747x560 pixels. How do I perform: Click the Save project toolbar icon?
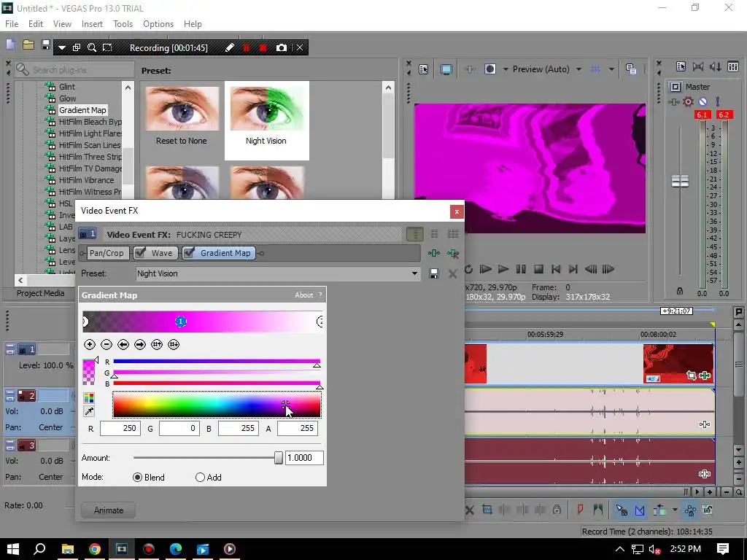[46, 45]
